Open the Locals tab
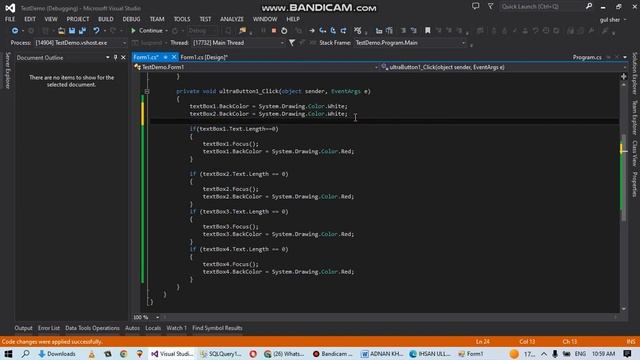Screen dimensions: 640x360 153,328
